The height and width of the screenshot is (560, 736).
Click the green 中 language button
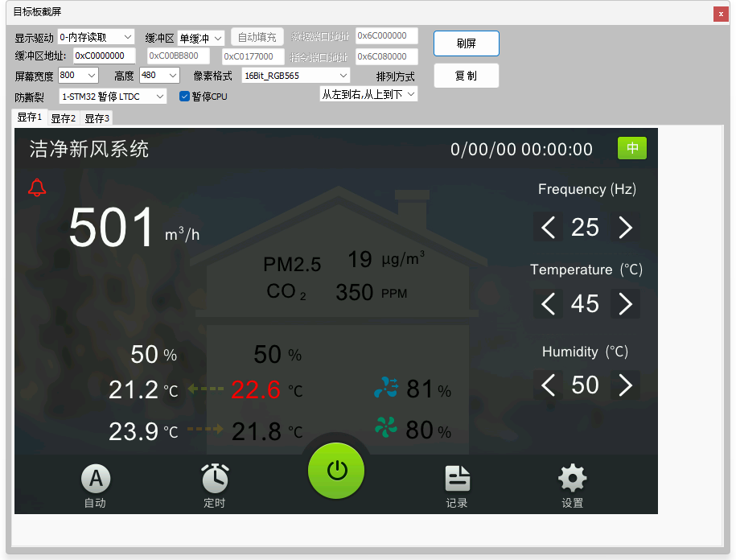631,148
